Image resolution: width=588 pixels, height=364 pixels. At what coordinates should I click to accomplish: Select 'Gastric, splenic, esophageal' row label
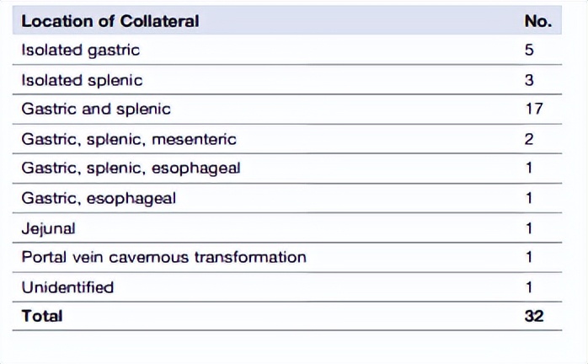coord(131,168)
